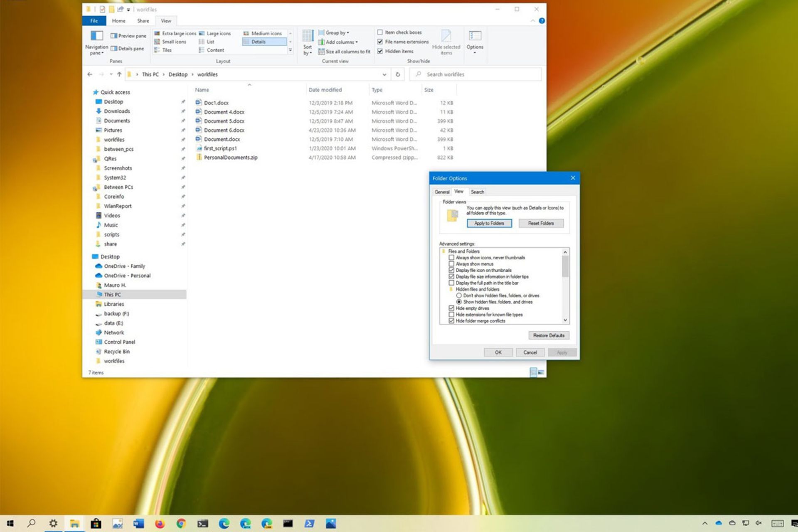The height and width of the screenshot is (532, 798).
Task: Open the ribbon help question mark icon
Action: [x=542, y=21]
